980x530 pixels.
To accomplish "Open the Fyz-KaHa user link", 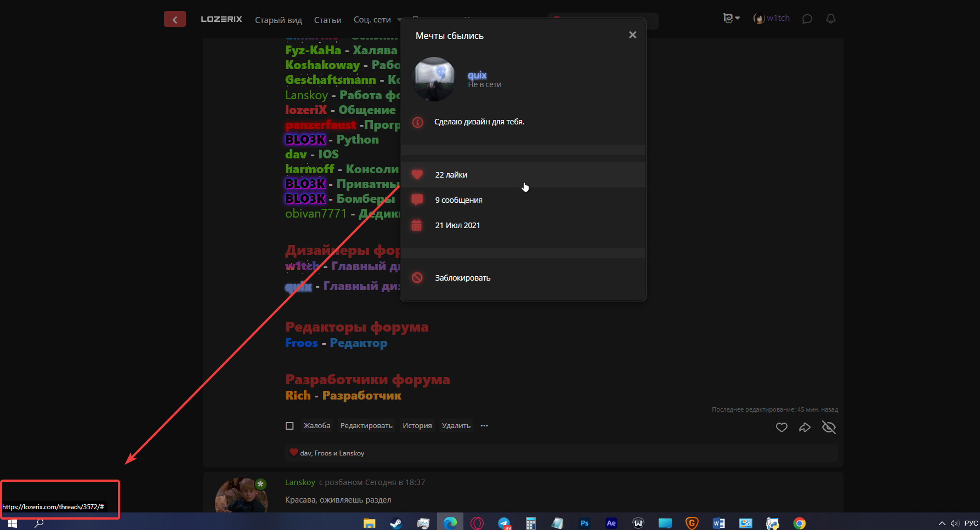I will point(313,50).
